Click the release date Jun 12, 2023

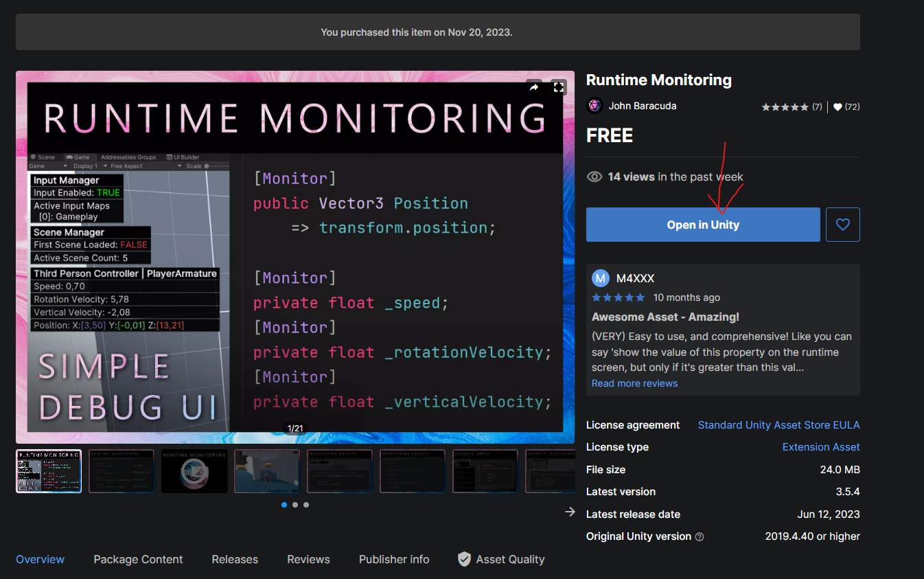tap(829, 514)
